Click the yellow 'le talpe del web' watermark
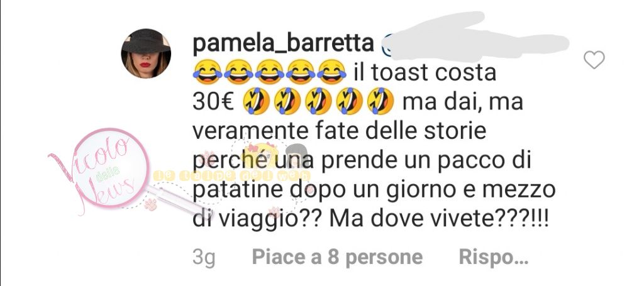This screenshot has height=286, width=644. [232, 175]
